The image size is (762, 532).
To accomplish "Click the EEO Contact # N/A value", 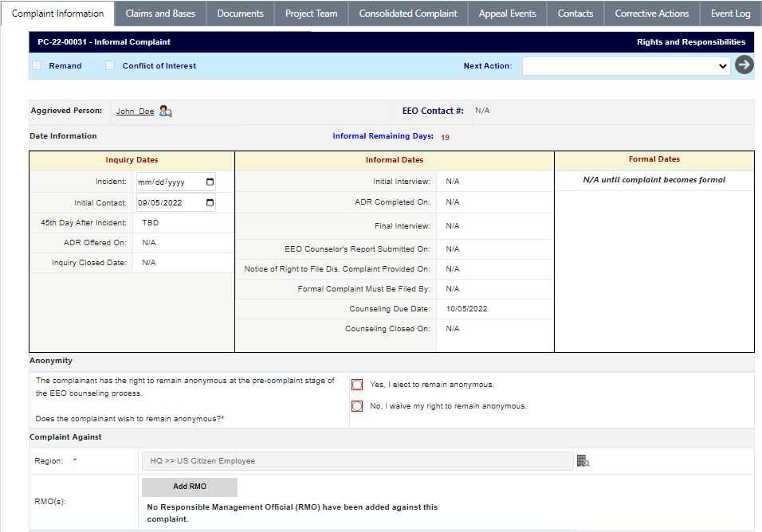I will point(482,111).
